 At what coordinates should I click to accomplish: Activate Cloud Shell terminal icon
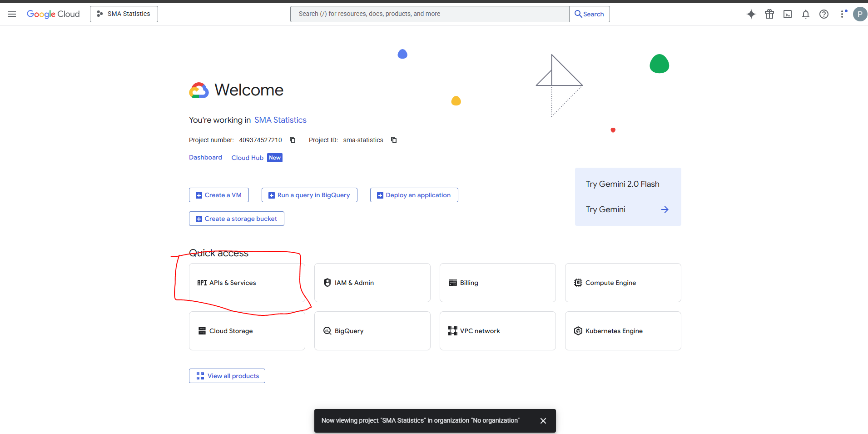(x=788, y=14)
